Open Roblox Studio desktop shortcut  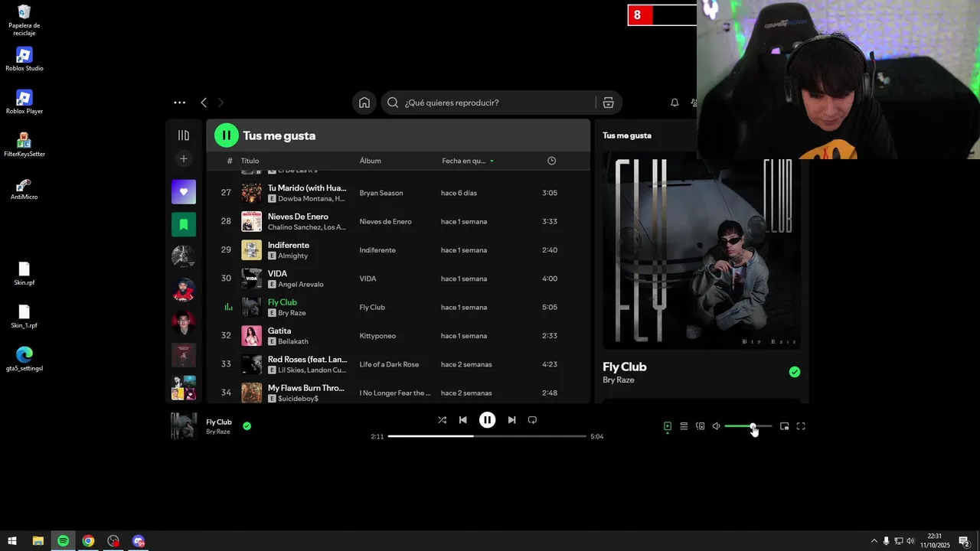click(24, 59)
